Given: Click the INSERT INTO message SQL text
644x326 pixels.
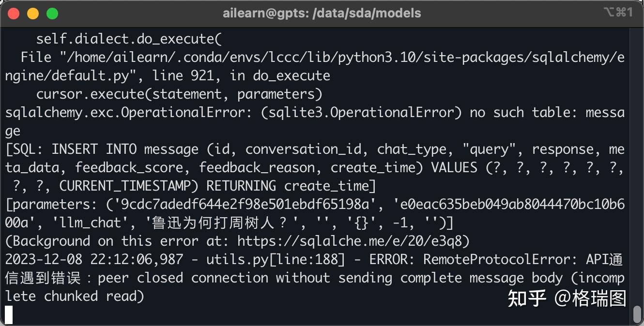Looking at the screenshot, I should tap(125, 149).
